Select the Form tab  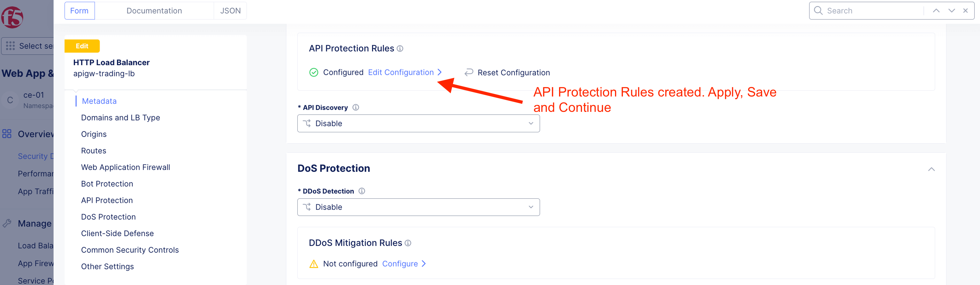point(79,11)
